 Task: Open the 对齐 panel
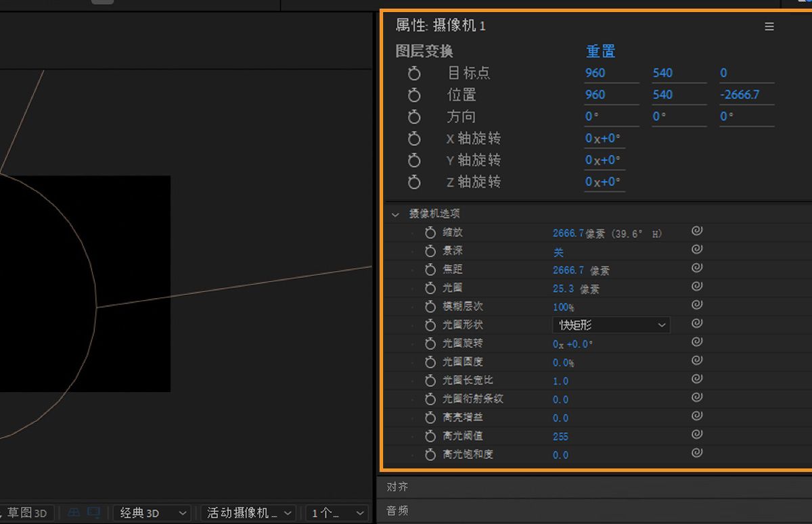click(396, 486)
